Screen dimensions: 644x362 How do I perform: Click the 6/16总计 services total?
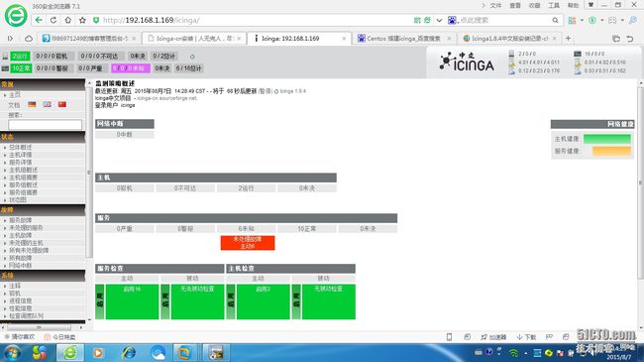189,68
